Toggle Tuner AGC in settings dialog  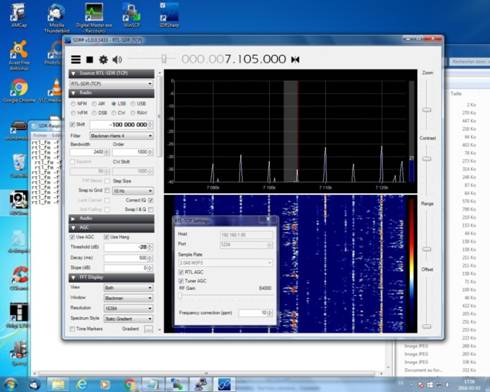[x=181, y=281]
